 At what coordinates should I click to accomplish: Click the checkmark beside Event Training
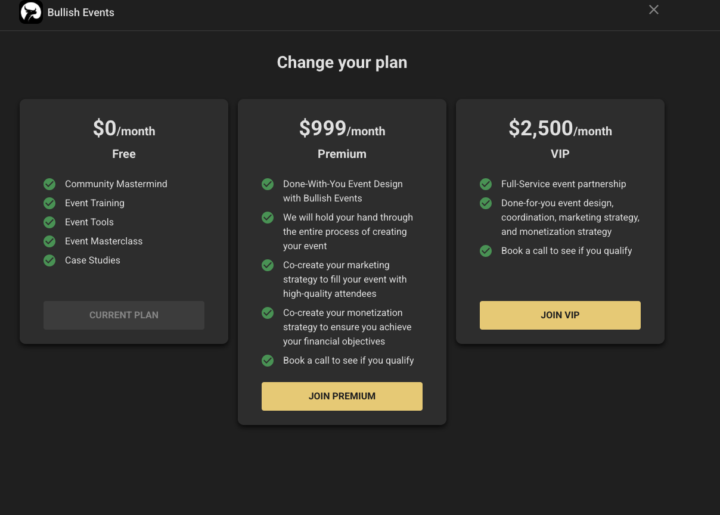(49, 203)
